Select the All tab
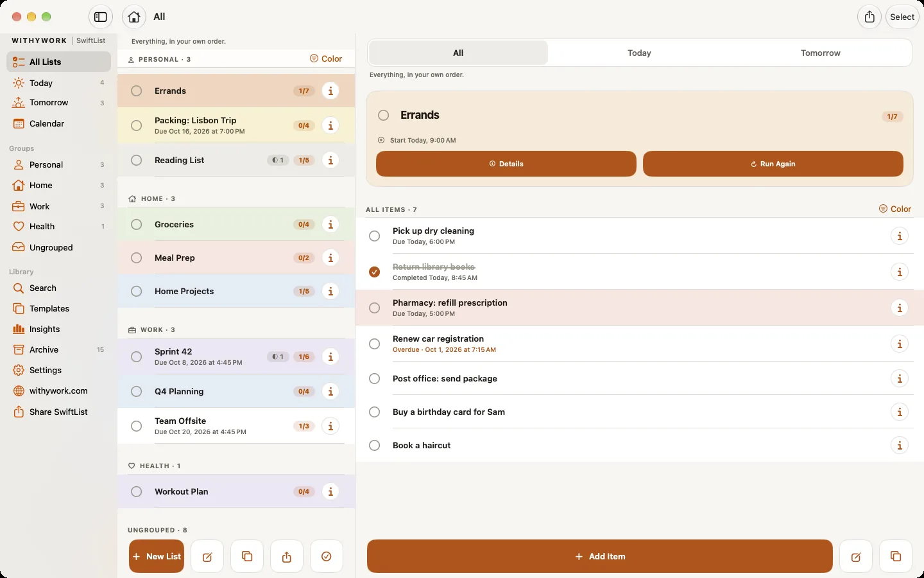This screenshot has width=924, height=578. pos(458,53)
